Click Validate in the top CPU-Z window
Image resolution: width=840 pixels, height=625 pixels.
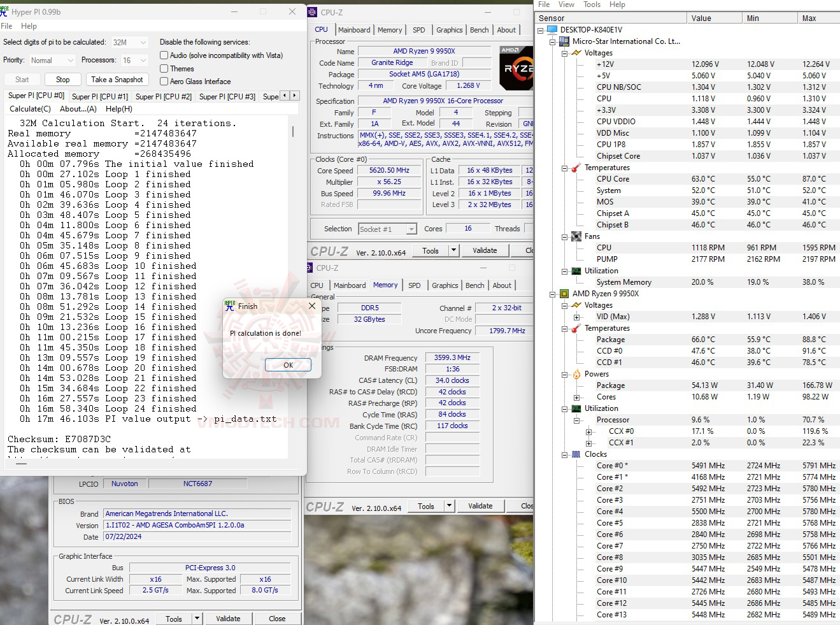(x=485, y=250)
